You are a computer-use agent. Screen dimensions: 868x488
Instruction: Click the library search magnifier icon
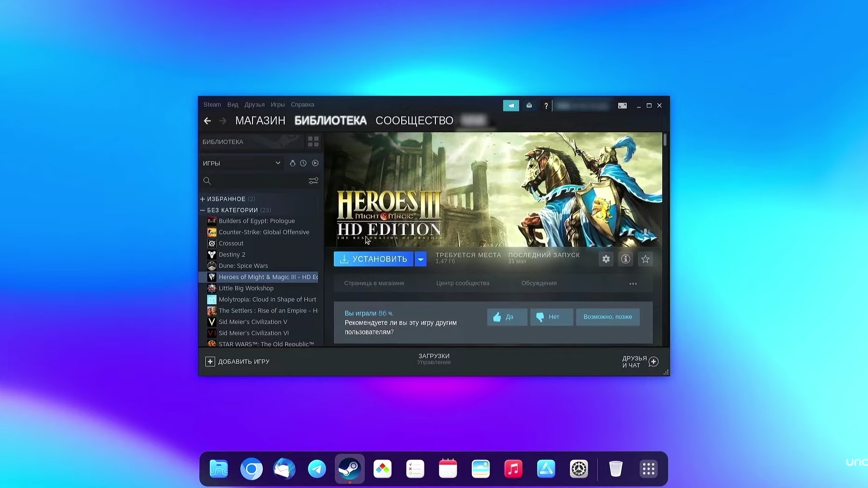coord(207,181)
